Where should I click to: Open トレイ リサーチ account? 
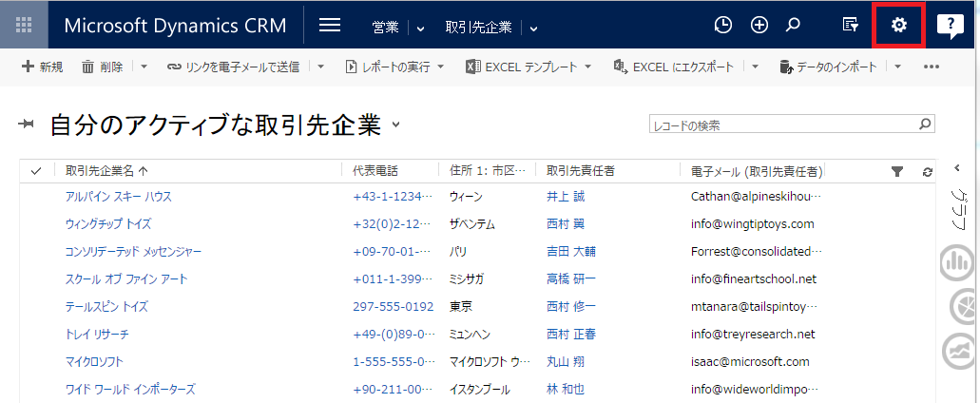coord(97,335)
